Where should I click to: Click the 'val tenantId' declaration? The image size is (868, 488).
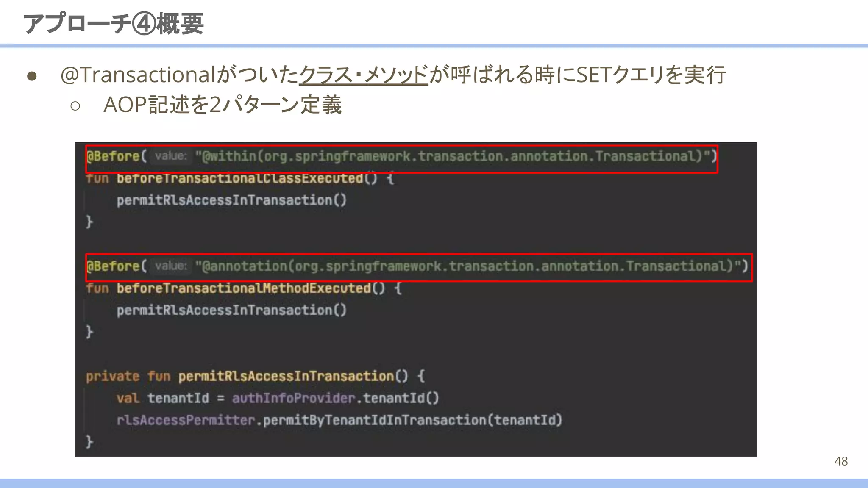[x=163, y=398]
